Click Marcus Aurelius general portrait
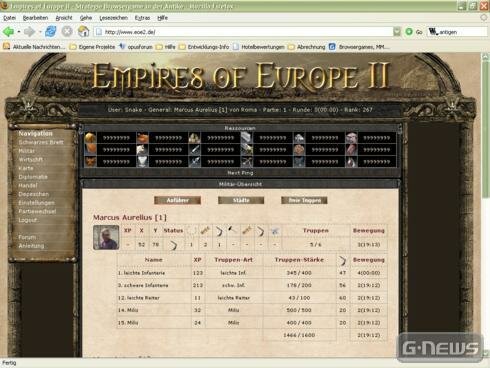 tap(106, 238)
